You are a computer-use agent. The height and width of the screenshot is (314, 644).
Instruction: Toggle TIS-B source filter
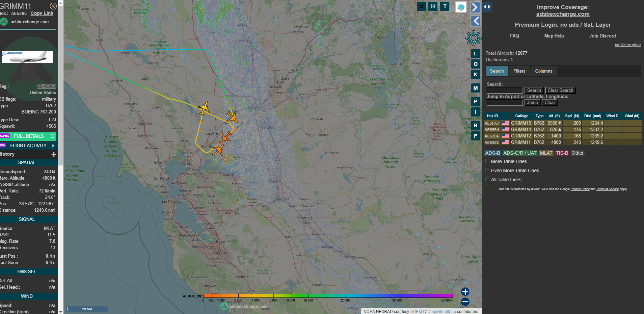pos(562,153)
